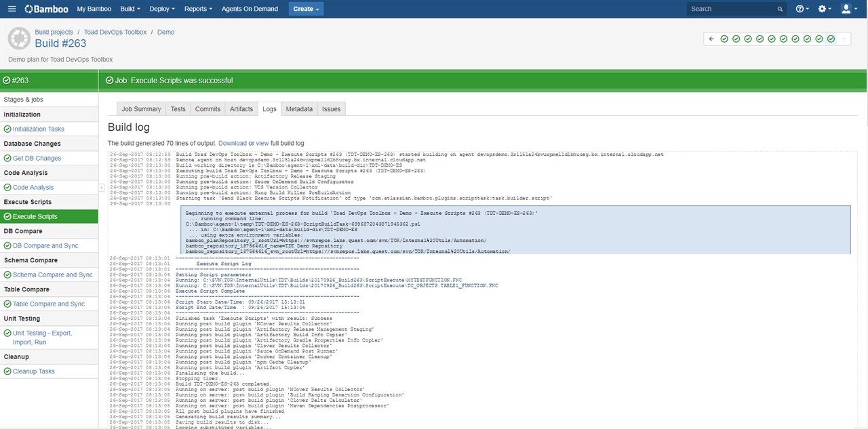Click the blue command output log box
Image resolution: width=868 pixels, height=429 pixels.
pyautogui.click(x=515, y=230)
